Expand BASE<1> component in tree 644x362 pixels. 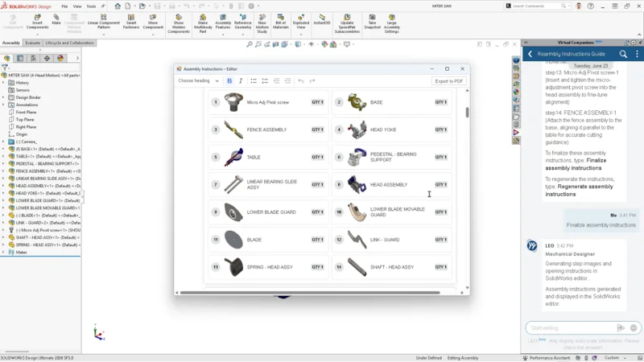point(3,149)
